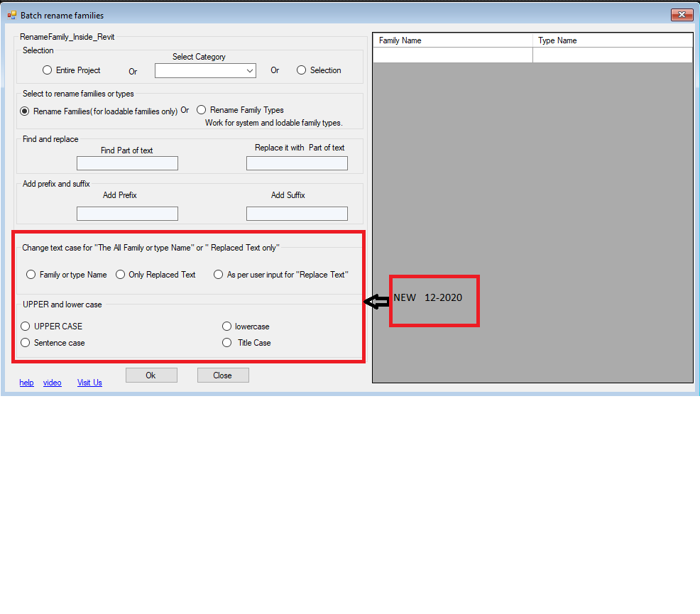Focus the Add Prefix input box
Screen dimensions: 700x614
point(127,213)
